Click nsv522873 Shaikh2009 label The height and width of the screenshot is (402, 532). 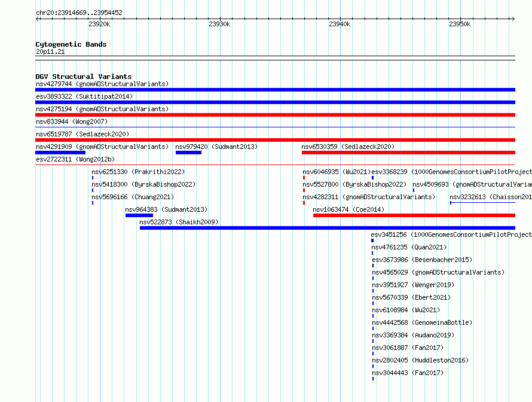click(x=179, y=222)
